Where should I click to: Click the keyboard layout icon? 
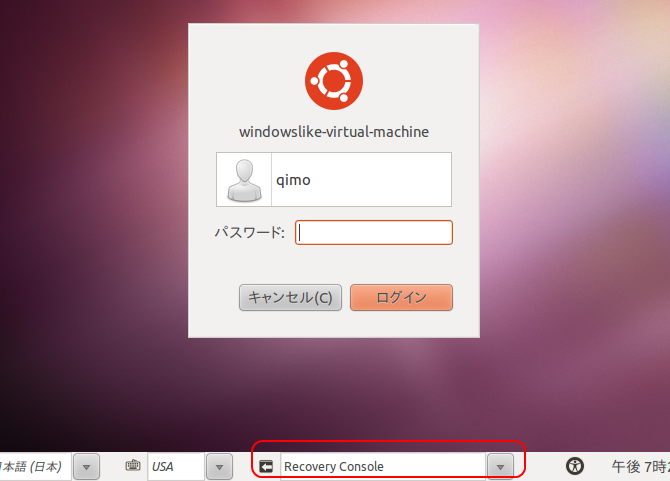[x=133, y=465]
